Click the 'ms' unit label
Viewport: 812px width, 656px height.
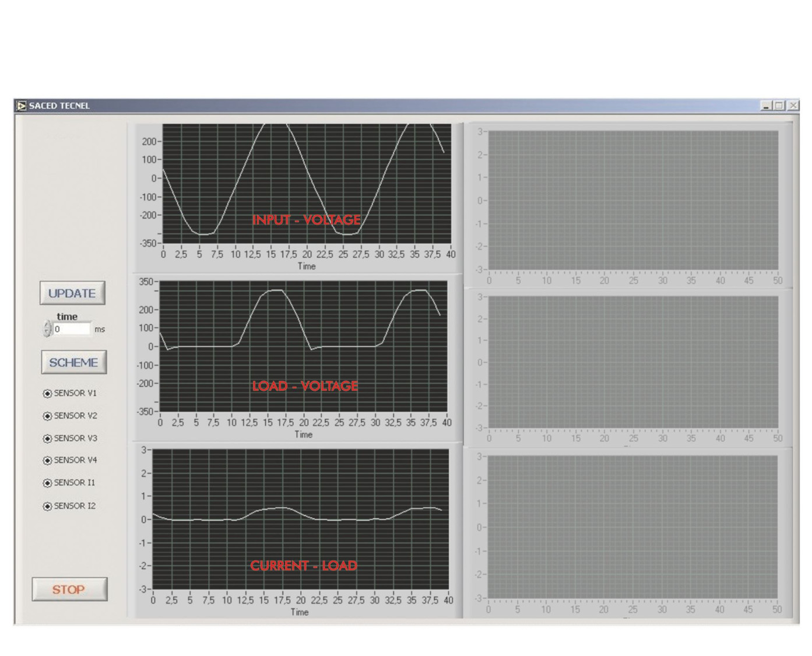(x=100, y=329)
